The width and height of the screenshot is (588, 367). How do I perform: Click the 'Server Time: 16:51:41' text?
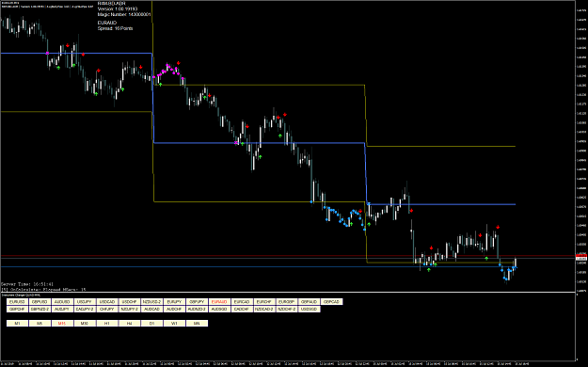pyautogui.click(x=27, y=284)
